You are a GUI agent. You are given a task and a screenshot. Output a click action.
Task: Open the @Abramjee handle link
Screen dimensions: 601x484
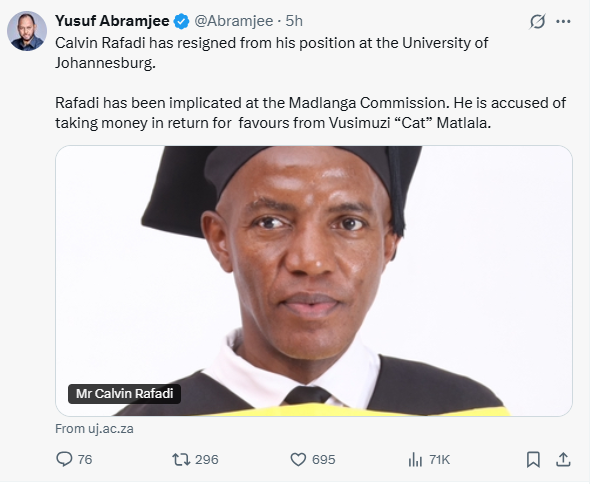tap(226, 21)
